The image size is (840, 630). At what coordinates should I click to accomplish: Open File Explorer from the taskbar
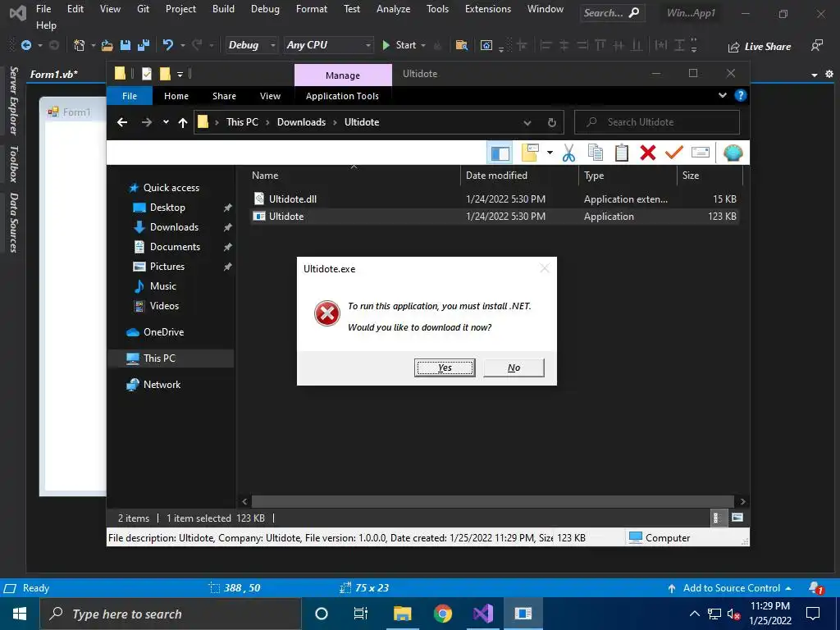point(402,614)
